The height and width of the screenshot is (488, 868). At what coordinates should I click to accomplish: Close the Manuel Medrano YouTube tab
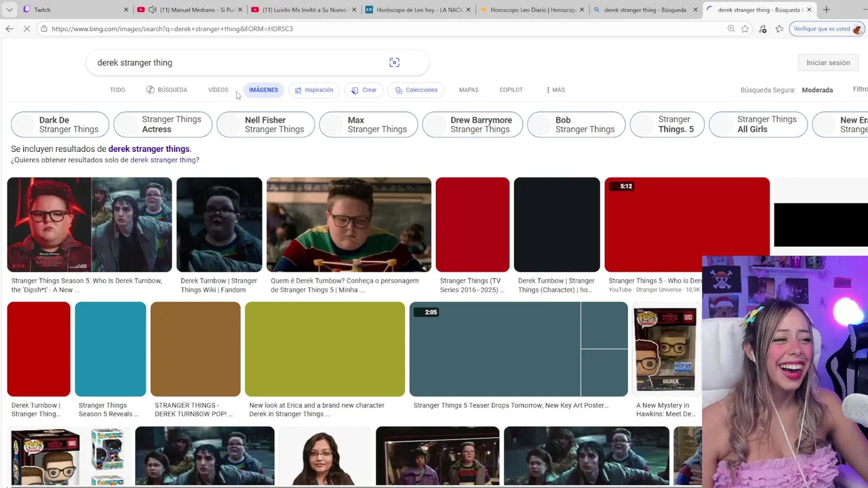pyautogui.click(x=239, y=9)
